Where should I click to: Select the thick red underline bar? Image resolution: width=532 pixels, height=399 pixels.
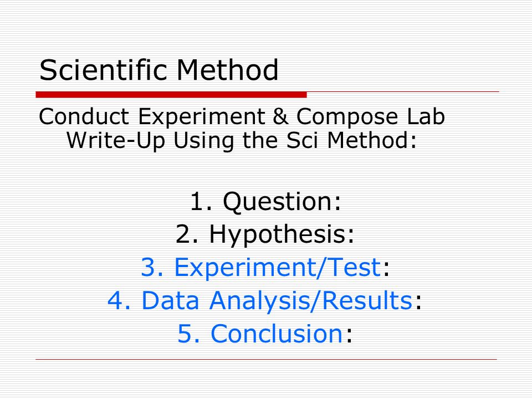pyautogui.click(x=171, y=95)
